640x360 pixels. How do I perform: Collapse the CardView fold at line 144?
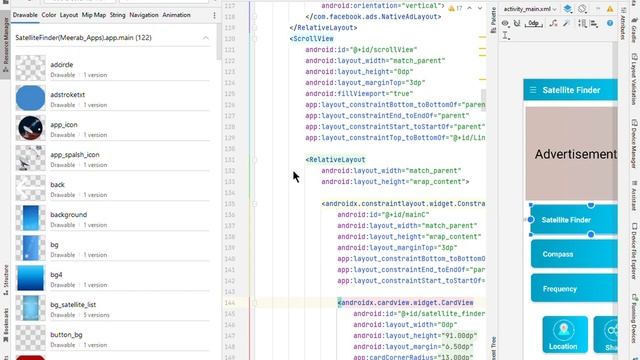255,303
